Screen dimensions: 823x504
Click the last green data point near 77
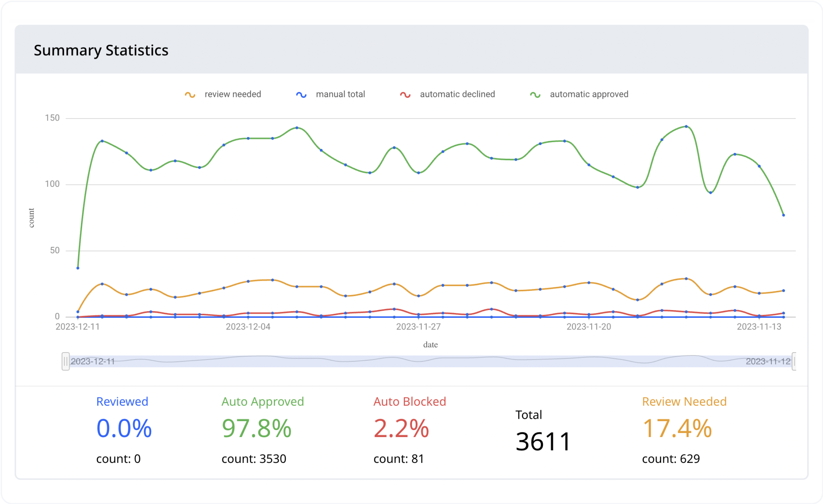[x=783, y=215]
